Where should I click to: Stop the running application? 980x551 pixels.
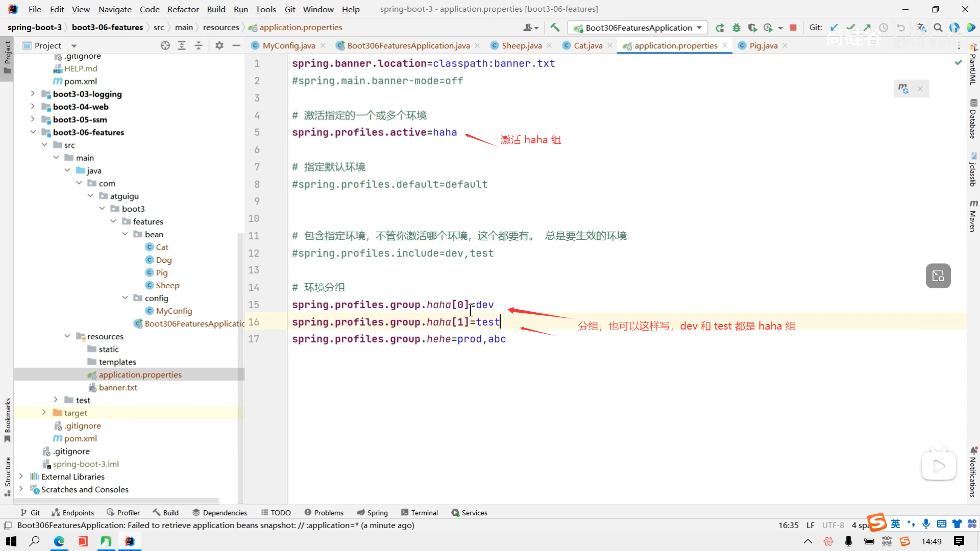(x=793, y=28)
